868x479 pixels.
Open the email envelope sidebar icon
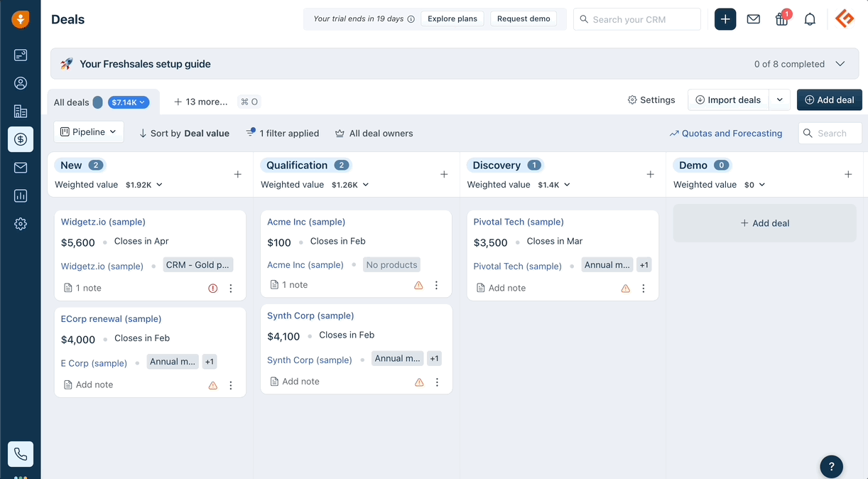[21, 168]
